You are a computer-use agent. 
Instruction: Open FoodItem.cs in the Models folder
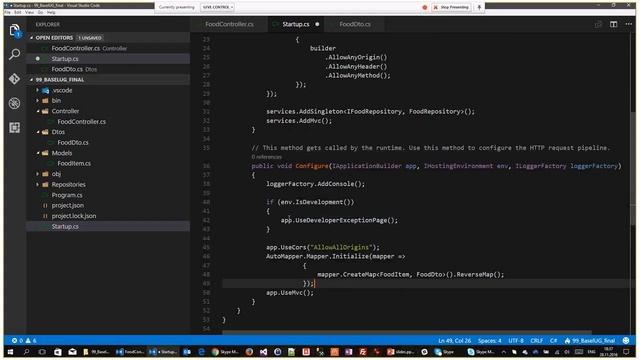pos(74,163)
